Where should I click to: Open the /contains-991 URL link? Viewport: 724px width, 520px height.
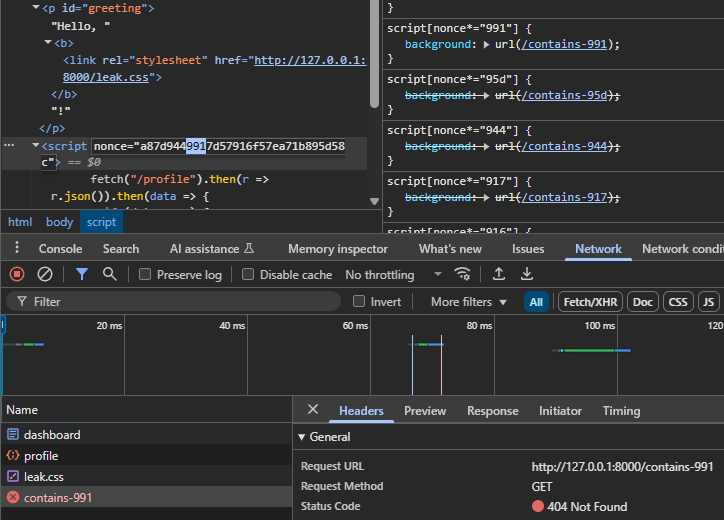(x=564, y=44)
